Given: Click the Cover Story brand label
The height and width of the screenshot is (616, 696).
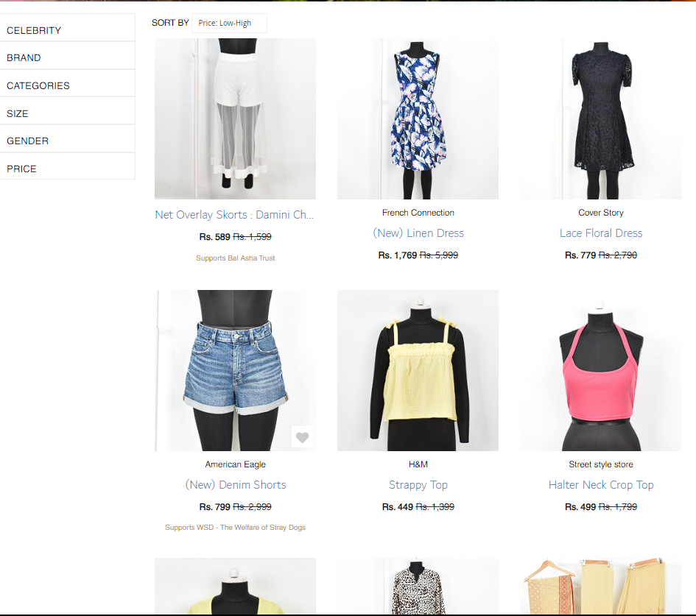Looking at the screenshot, I should (x=601, y=213).
